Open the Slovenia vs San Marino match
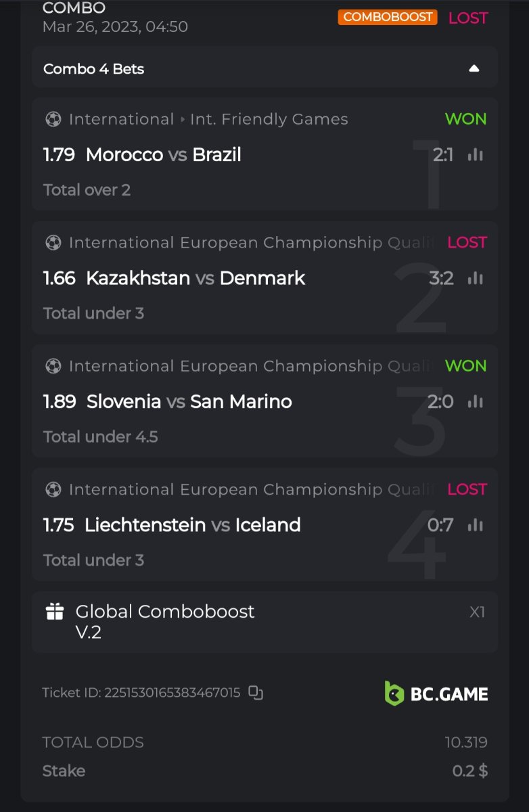The width and height of the screenshot is (529, 812). click(x=189, y=402)
